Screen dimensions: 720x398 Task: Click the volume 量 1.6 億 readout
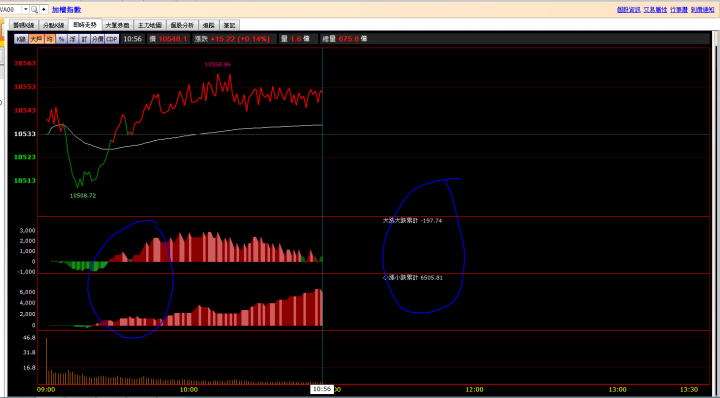(295, 39)
